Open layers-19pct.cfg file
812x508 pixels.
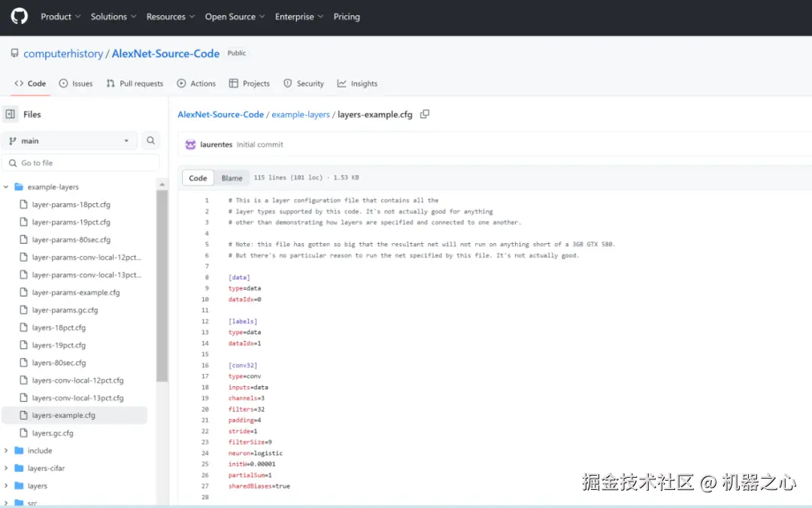point(59,345)
